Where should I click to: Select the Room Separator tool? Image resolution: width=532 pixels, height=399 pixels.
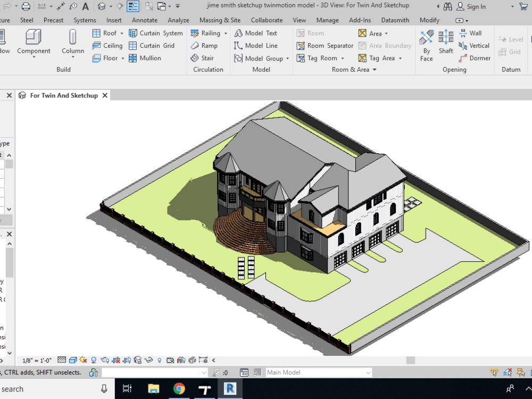click(324, 46)
